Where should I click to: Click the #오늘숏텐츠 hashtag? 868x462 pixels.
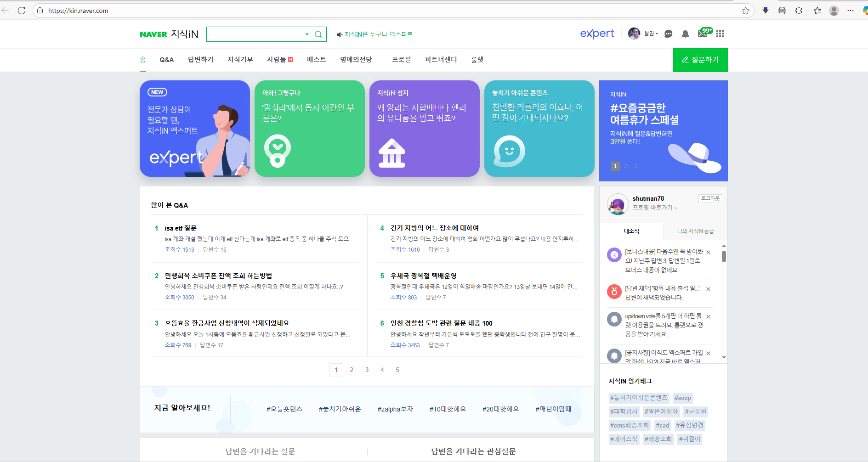(284, 409)
